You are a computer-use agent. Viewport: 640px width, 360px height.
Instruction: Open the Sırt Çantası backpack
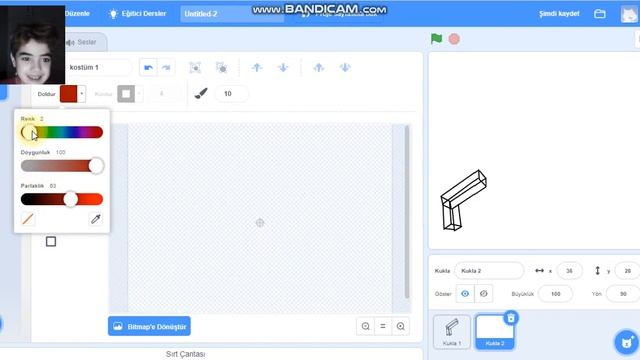pyautogui.click(x=185, y=354)
